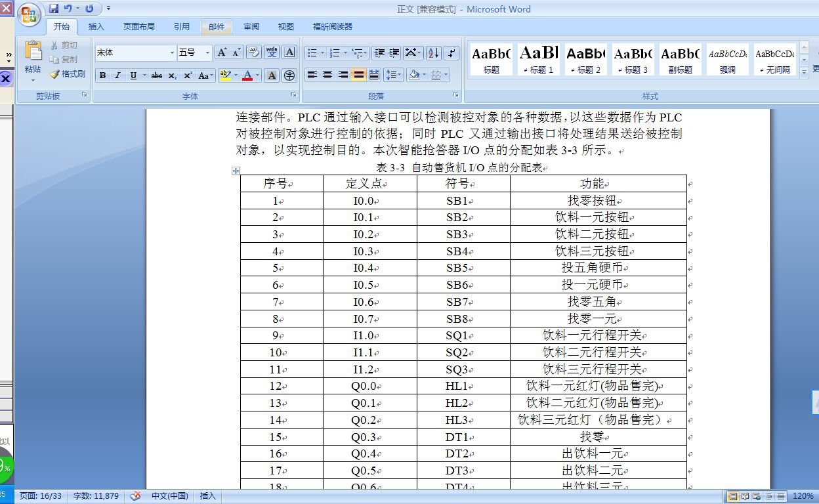
Task: Toggle subscript formatting
Action: coord(172,75)
